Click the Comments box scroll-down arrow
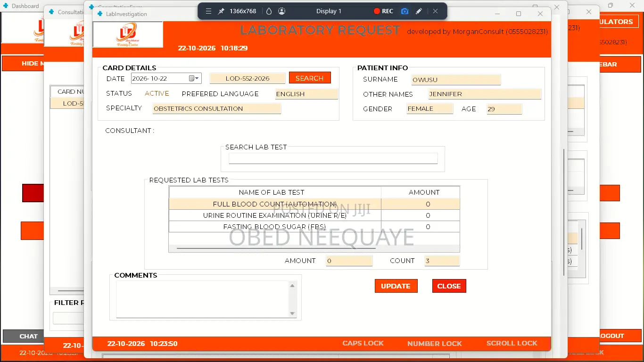Viewport: 644px width, 362px height. point(292,313)
